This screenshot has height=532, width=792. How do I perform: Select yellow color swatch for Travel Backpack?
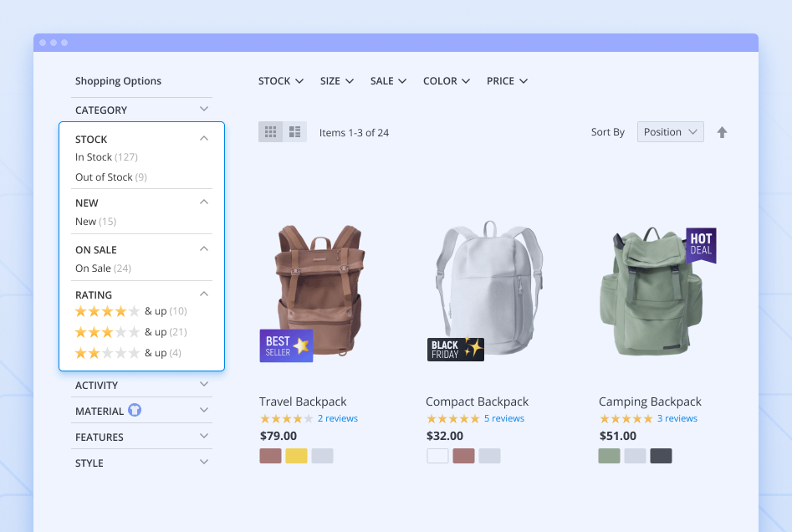296,456
